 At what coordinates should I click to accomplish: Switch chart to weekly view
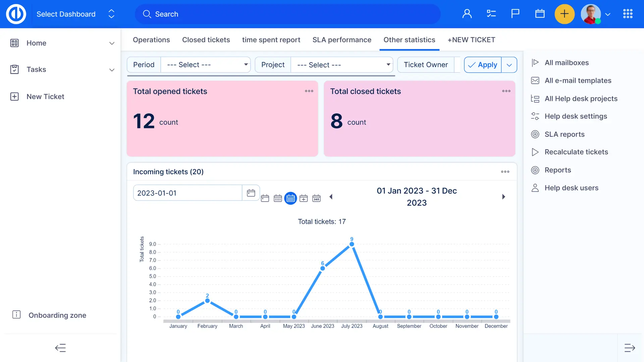pyautogui.click(x=278, y=198)
